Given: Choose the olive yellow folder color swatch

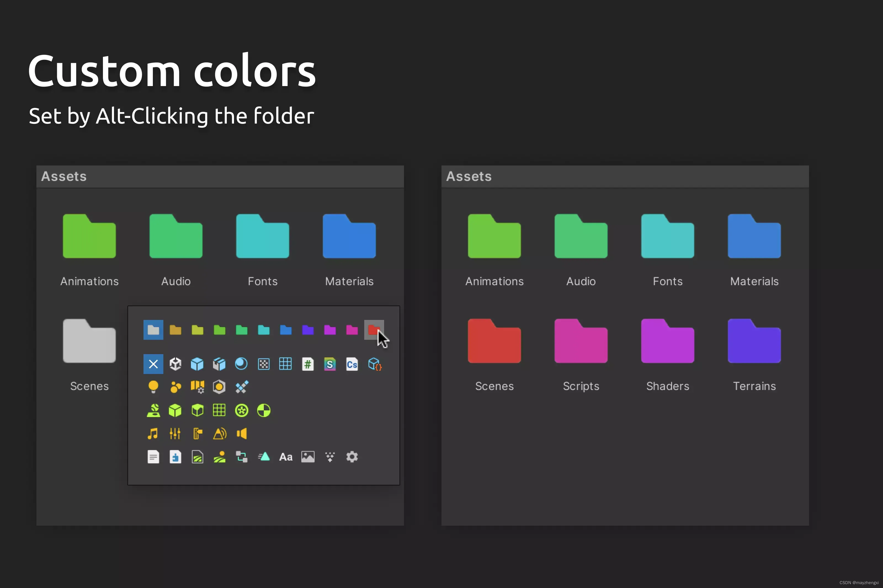Looking at the screenshot, I should point(197,330).
